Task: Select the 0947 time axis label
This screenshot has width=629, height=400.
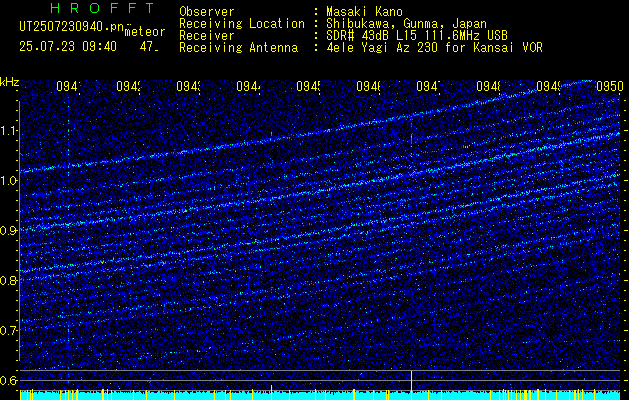Action: [428, 86]
